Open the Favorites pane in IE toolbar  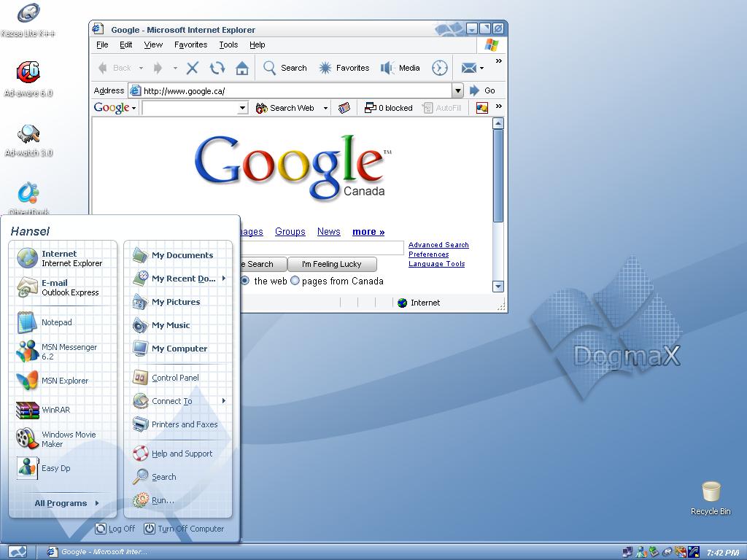pos(344,68)
